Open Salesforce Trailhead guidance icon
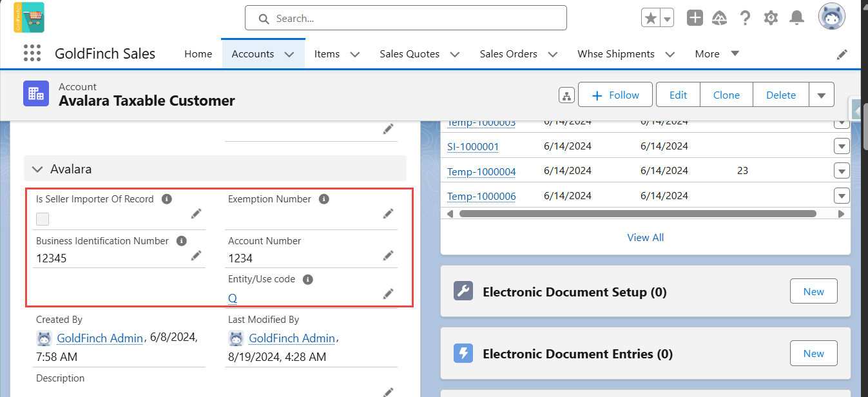 (720, 18)
